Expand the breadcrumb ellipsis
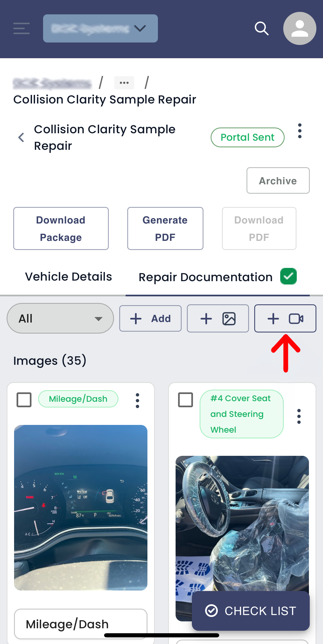The height and width of the screenshot is (644, 323). coord(124,83)
